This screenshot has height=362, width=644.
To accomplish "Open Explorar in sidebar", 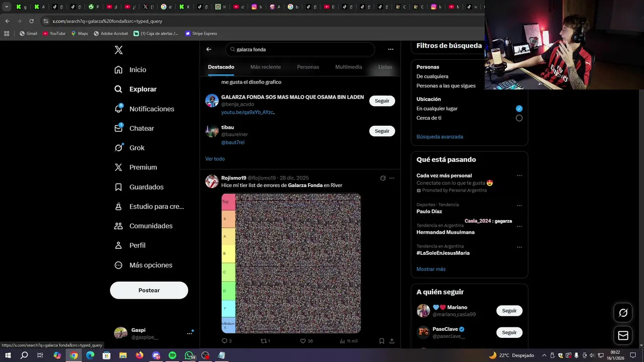I will [x=135, y=89].
